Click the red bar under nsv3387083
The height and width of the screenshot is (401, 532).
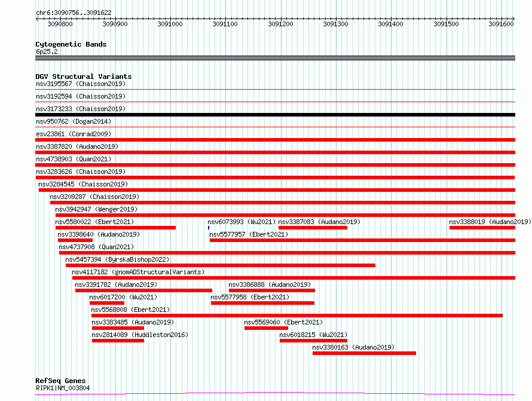[x=313, y=228]
